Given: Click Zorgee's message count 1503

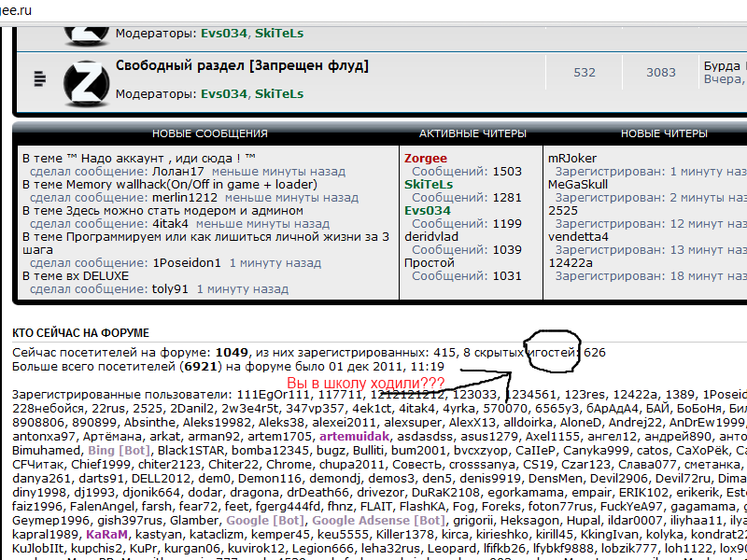Looking at the screenshot, I should [x=507, y=172].
